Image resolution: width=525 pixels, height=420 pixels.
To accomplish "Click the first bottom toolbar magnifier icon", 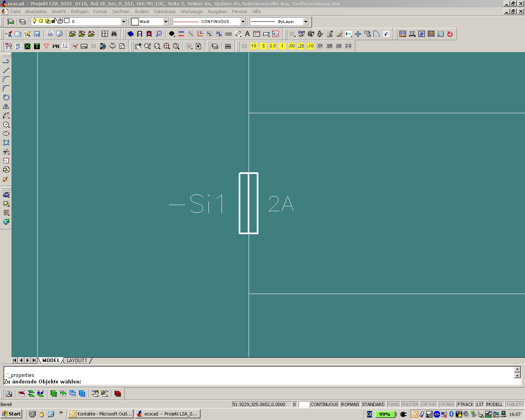I will tap(9, 394).
